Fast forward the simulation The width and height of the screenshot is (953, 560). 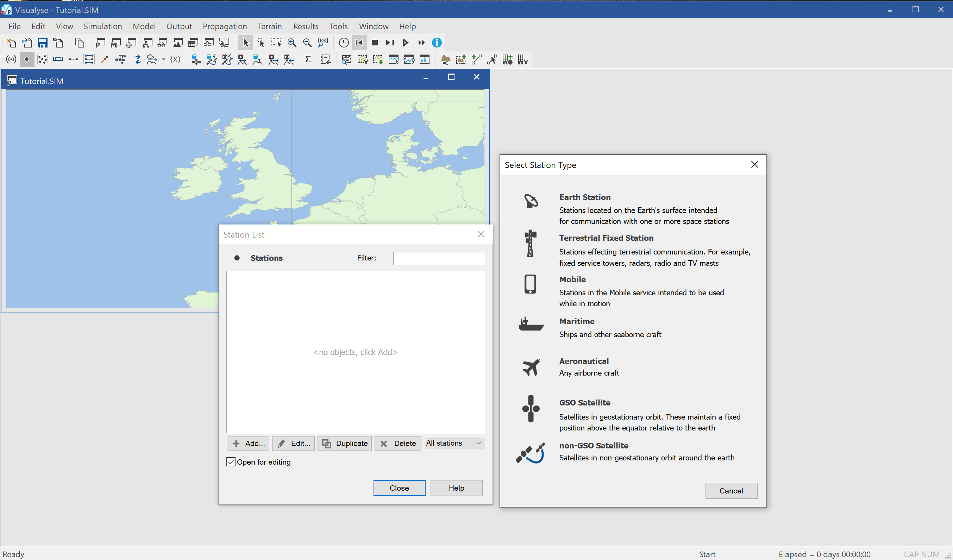421,43
